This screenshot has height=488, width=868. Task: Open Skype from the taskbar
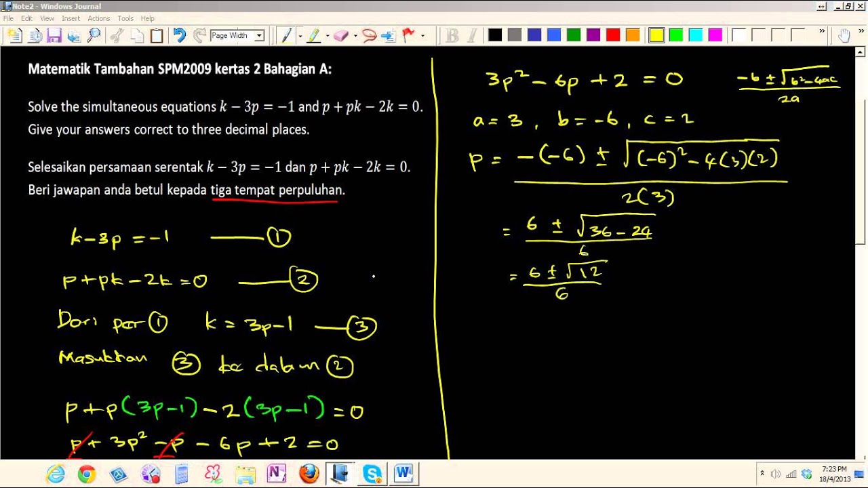[x=372, y=474]
